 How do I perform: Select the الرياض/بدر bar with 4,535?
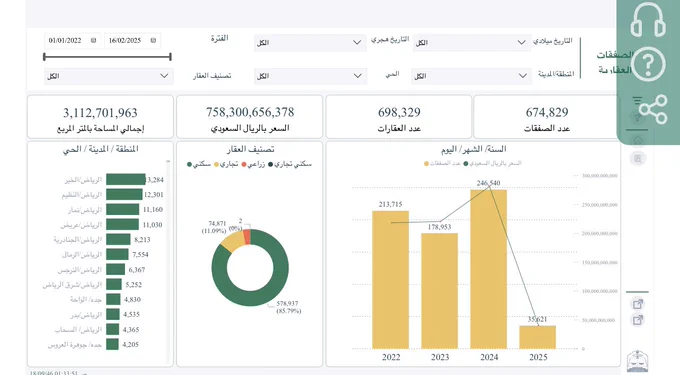[x=113, y=314]
